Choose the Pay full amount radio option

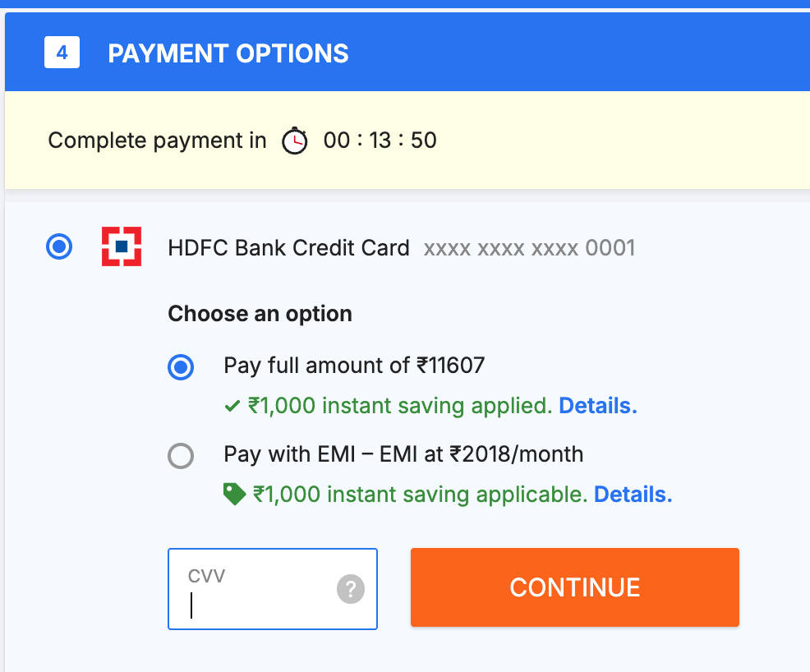(x=181, y=366)
